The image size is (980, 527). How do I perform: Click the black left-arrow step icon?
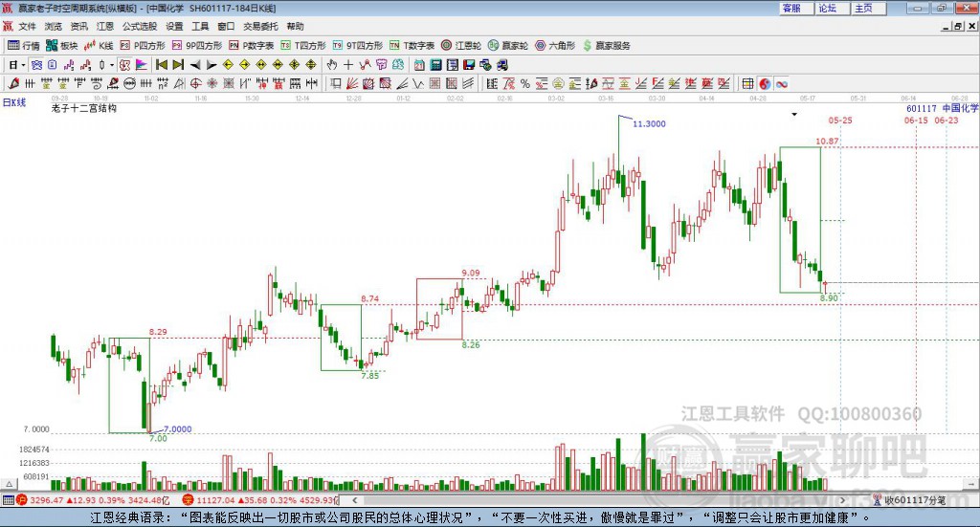click(195, 65)
